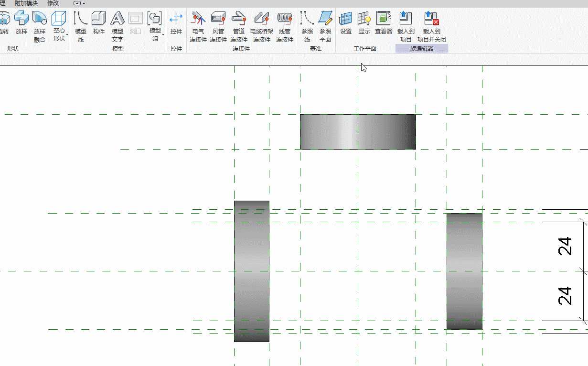Select the 参照平面 reference plane tool
This screenshot has height=366, width=588.
[325, 27]
